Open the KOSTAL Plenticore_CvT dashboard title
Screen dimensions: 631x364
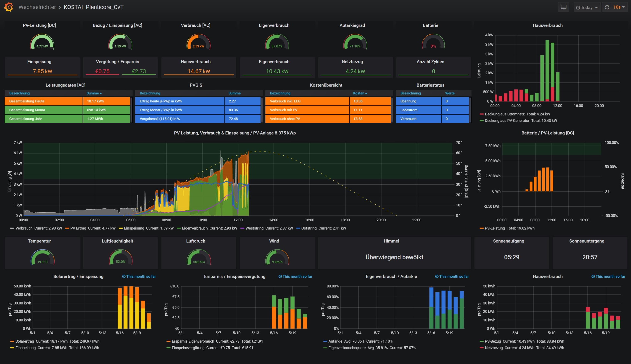94,7
